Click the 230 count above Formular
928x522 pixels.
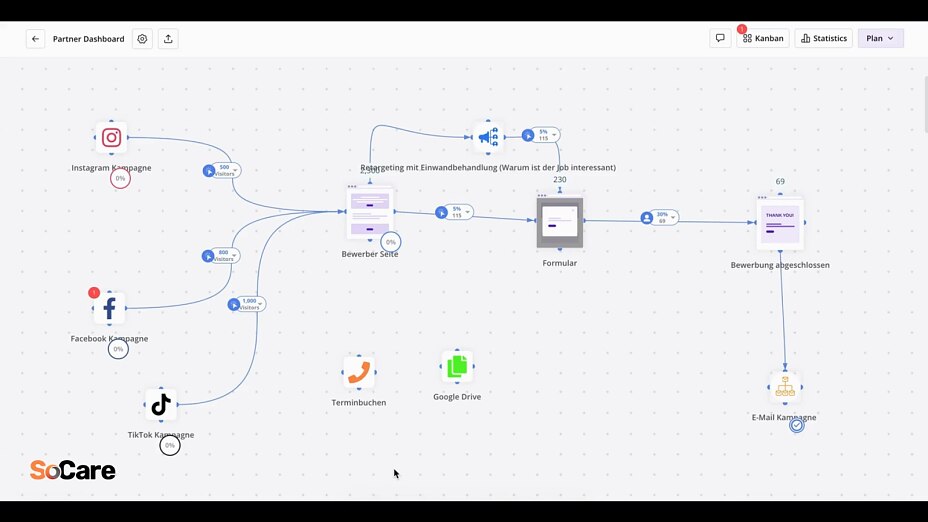tap(560, 179)
